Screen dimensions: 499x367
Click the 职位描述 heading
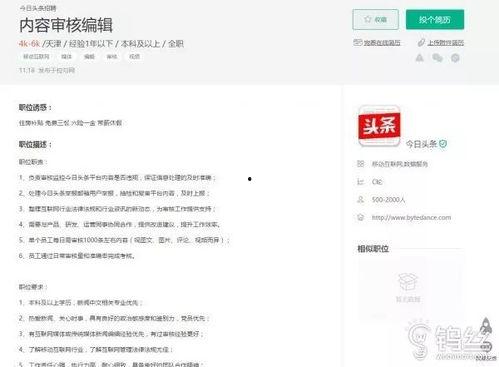point(35,145)
